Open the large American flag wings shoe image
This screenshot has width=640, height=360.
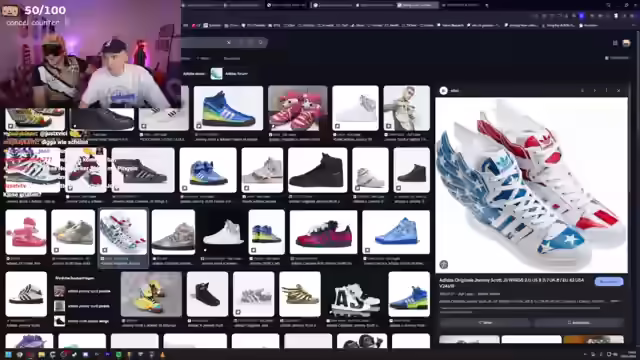click(531, 185)
